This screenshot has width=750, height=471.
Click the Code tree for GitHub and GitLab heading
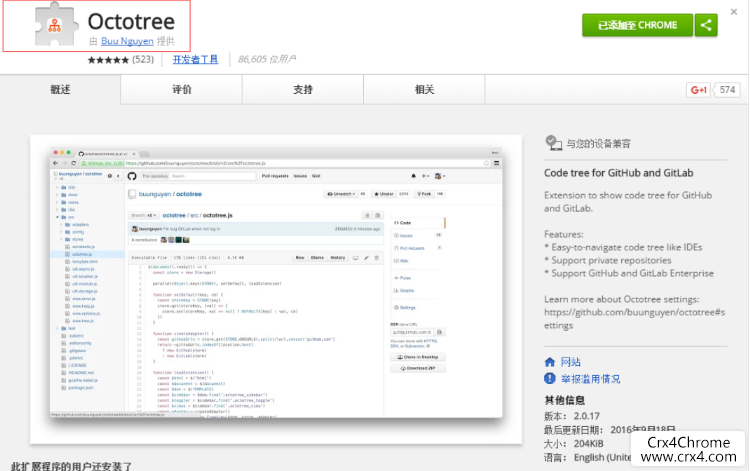(618, 173)
